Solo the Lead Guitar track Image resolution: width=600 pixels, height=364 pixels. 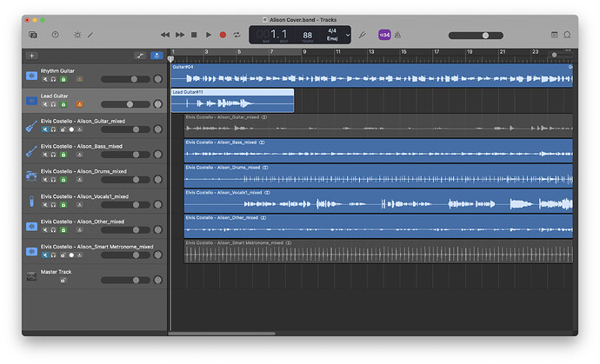tap(54, 104)
